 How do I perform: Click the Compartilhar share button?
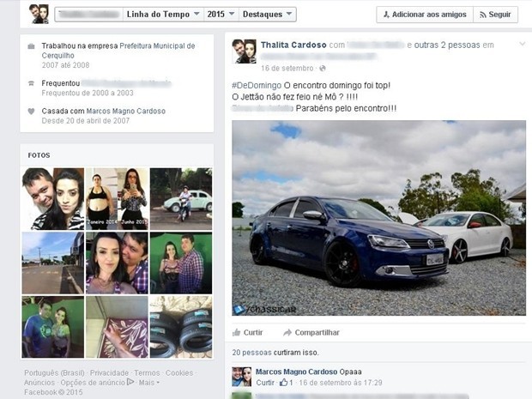coord(311,333)
